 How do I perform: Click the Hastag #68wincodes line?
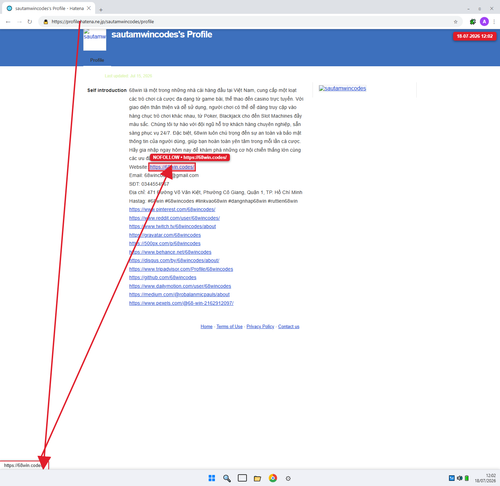coord(213,201)
